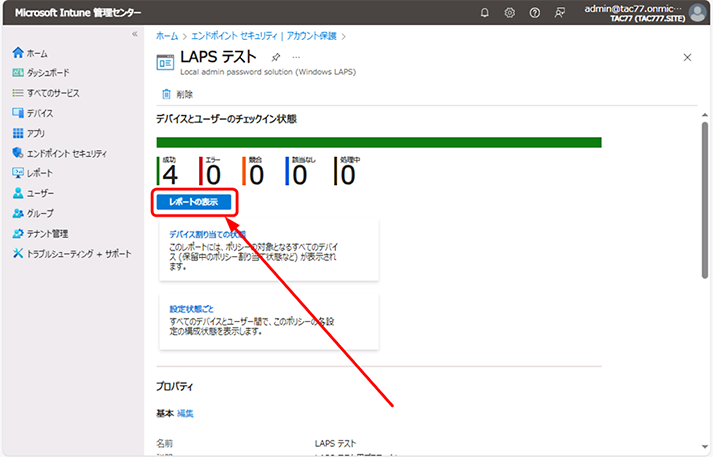The width and height of the screenshot is (713, 457).
Task: Open ダッシュボード in the sidebar
Action: tap(41, 73)
